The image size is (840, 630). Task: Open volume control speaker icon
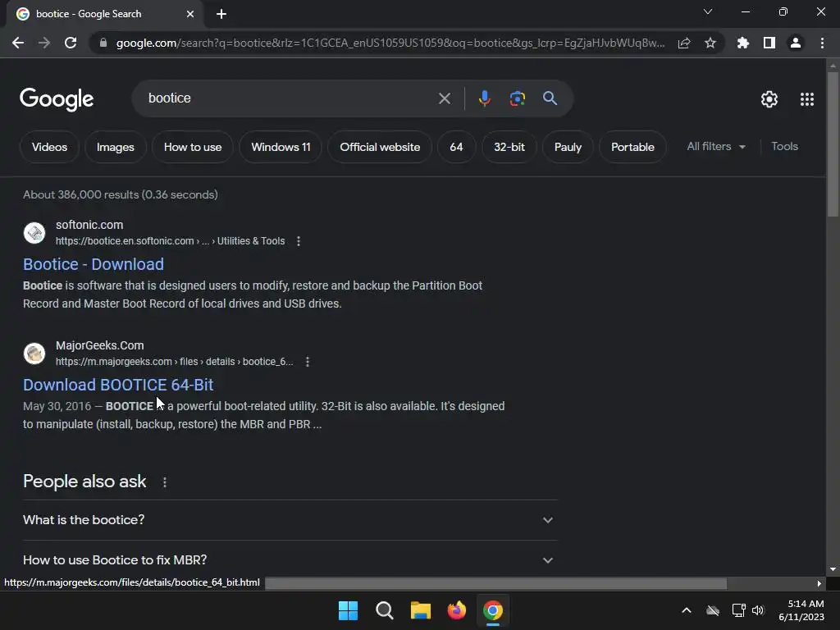coord(758,610)
